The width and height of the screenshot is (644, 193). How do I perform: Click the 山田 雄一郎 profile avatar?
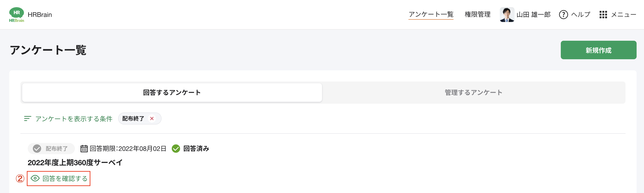[x=506, y=15]
